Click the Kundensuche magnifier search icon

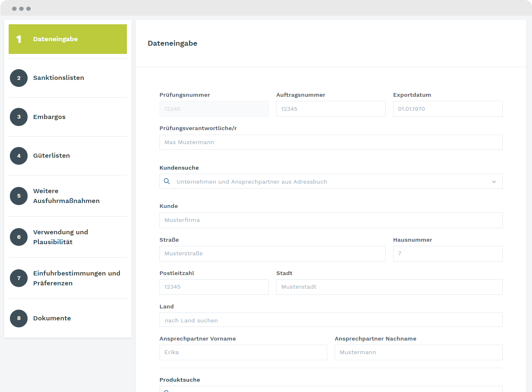tap(167, 182)
